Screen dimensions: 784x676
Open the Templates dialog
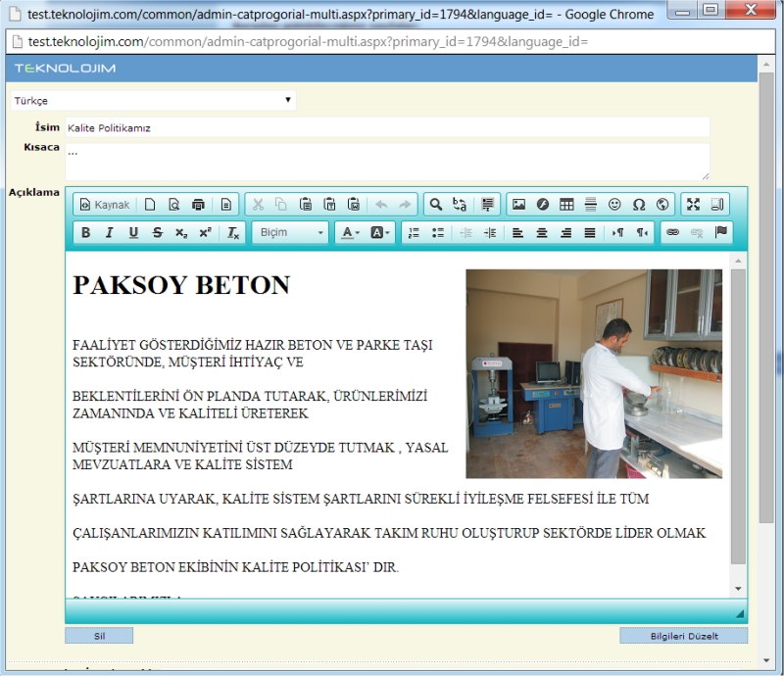click(226, 205)
